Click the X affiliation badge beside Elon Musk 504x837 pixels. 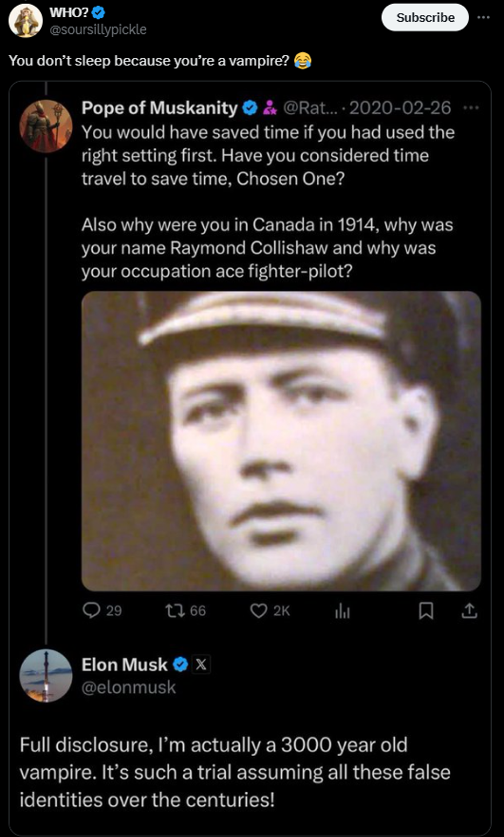(201, 664)
